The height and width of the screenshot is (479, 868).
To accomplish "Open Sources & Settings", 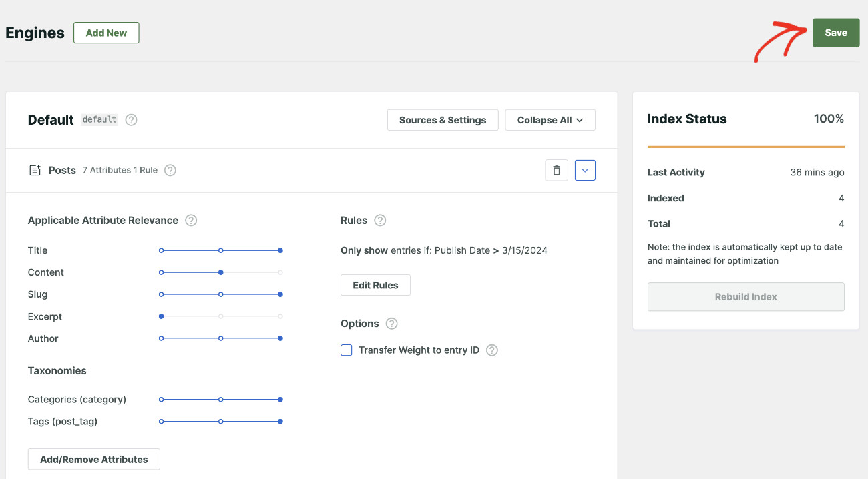I will (x=443, y=120).
